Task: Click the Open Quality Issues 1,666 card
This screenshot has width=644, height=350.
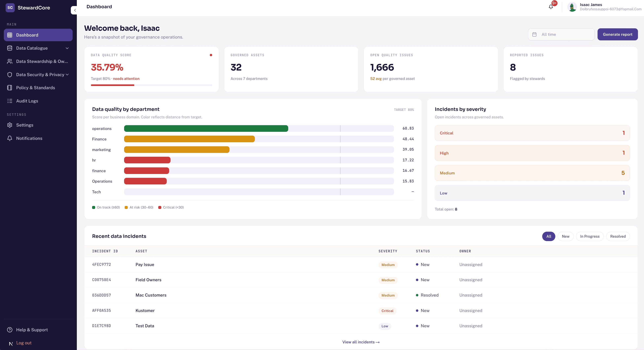Action: (430, 70)
